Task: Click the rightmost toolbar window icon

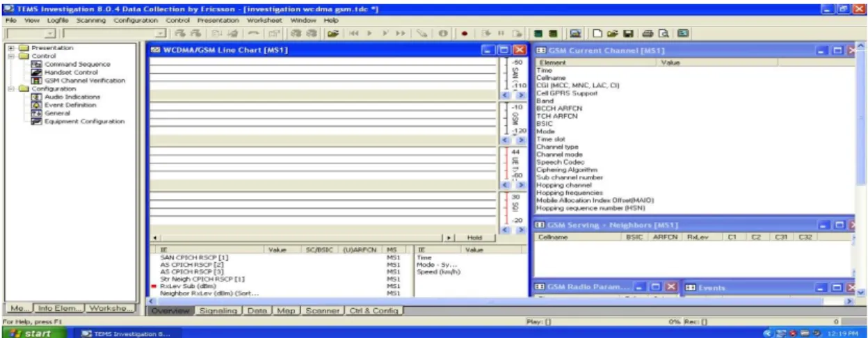Action: pyautogui.click(x=682, y=33)
